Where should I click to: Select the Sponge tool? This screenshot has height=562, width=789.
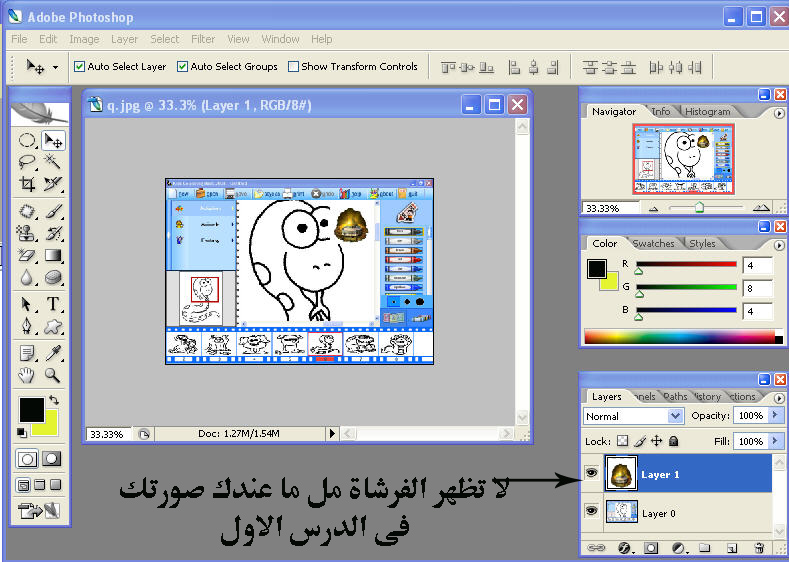tap(52, 277)
